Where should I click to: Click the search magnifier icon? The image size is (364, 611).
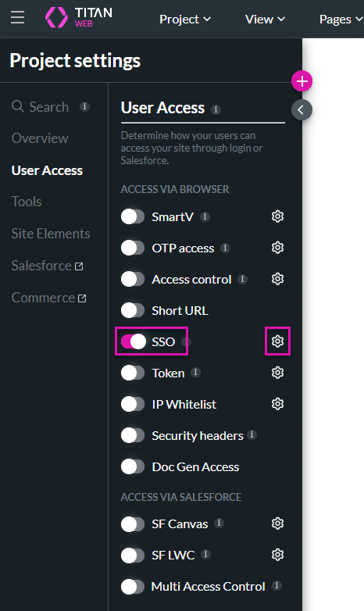point(18,106)
